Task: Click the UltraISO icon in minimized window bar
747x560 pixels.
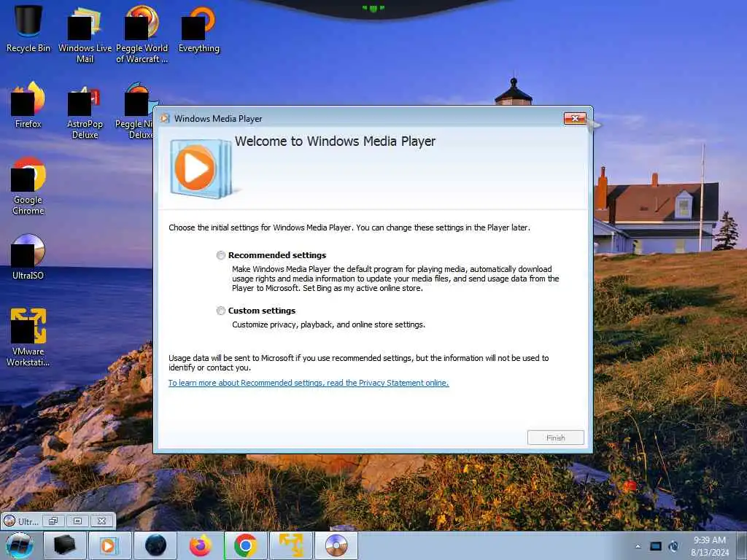Action: pos(9,521)
